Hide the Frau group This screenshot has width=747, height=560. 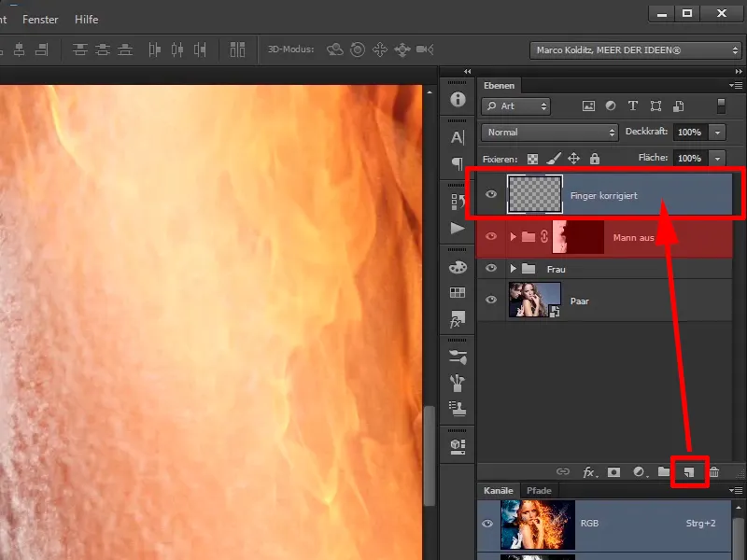491,268
